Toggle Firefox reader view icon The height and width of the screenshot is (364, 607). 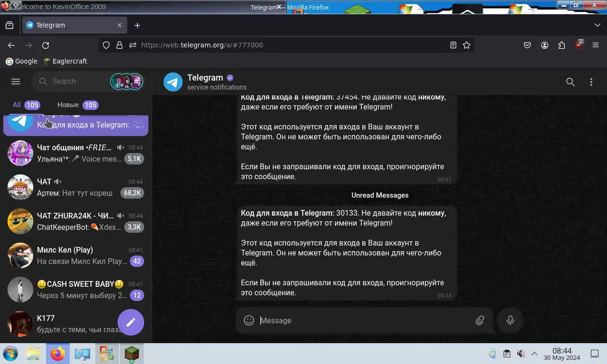(453, 45)
